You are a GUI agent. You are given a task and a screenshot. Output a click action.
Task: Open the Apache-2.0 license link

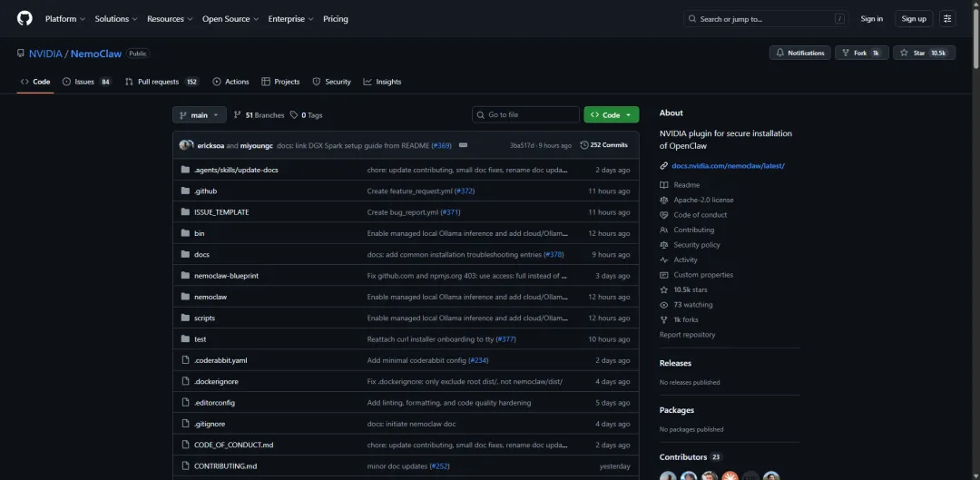click(x=696, y=200)
